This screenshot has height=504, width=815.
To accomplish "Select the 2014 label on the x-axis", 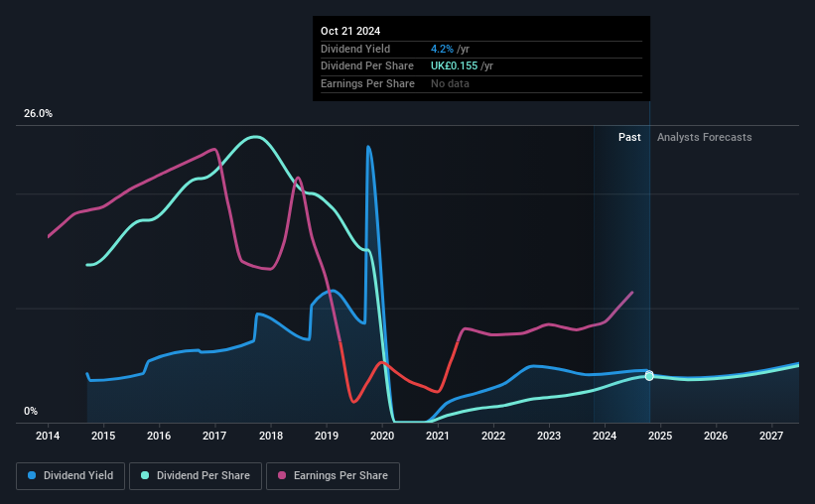I will point(48,436).
